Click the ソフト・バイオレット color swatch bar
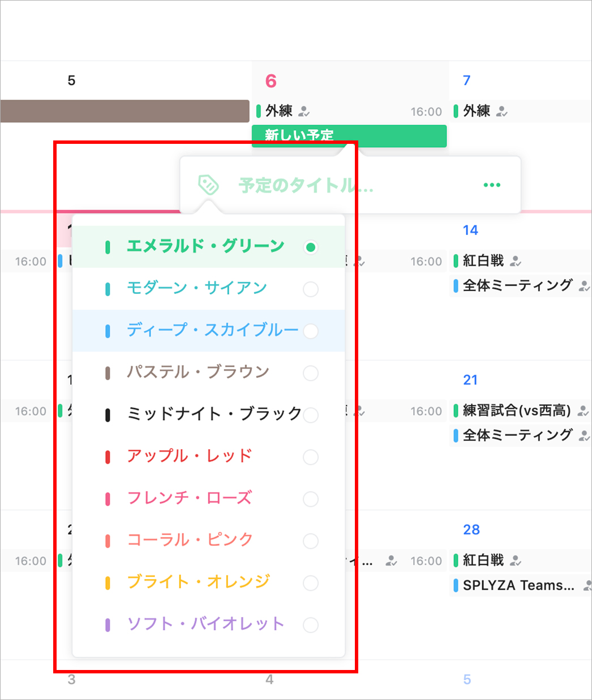 pyautogui.click(x=108, y=625)
